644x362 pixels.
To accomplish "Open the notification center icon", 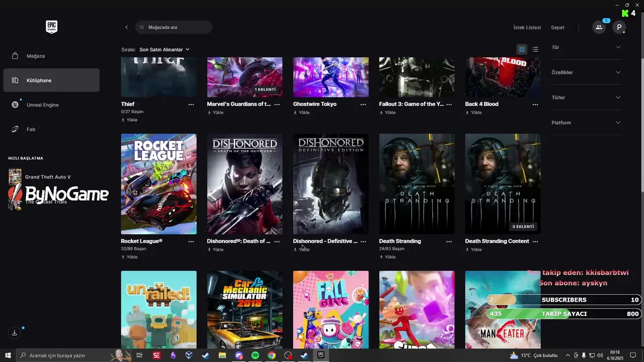I will (x=632, y=355).
